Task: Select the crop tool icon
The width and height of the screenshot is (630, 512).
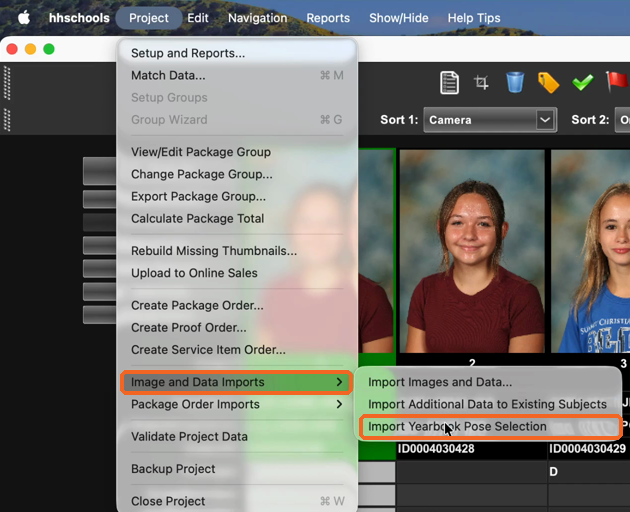Action: coord(481,83)
